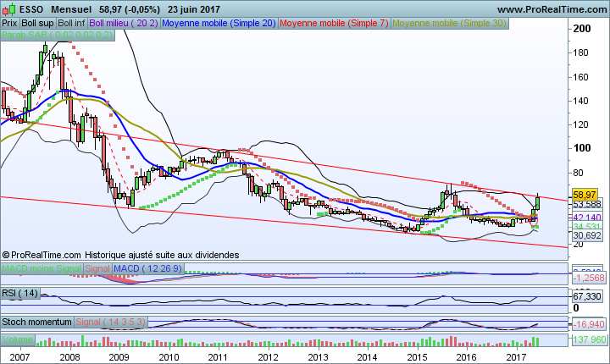Click the 200 level on price axis
Screen dimensions: 610x364
(x=582, y=29)
